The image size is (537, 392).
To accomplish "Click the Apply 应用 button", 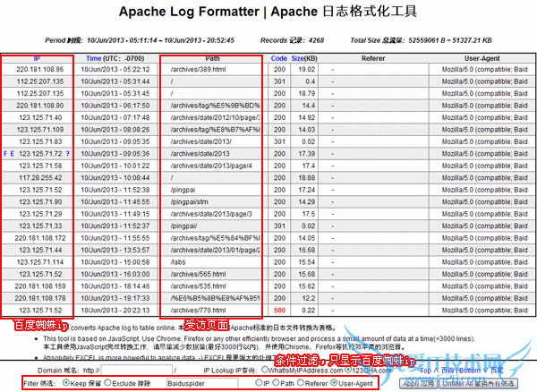I will 419,383.
